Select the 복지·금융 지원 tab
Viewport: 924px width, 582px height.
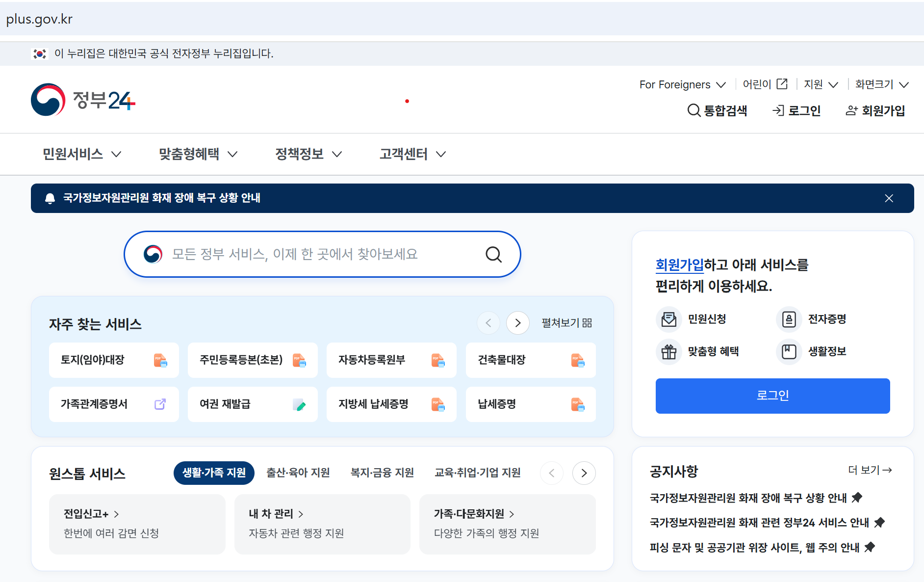pos(382,473)
